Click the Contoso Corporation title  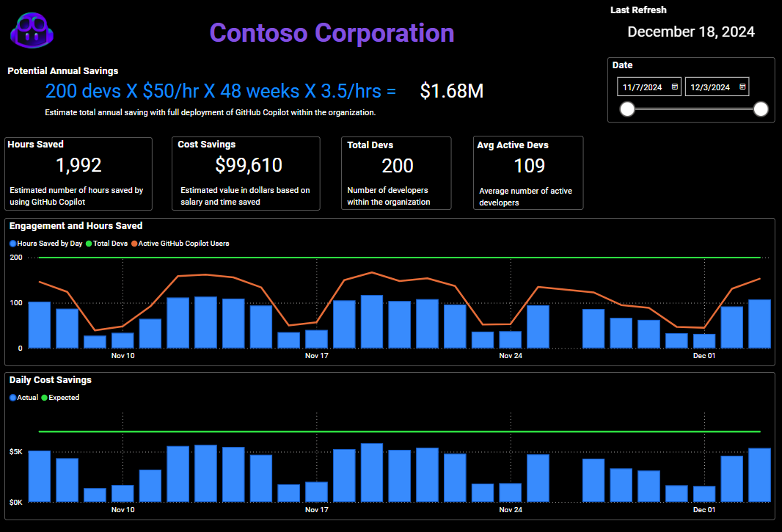click(x=332, y=33)
